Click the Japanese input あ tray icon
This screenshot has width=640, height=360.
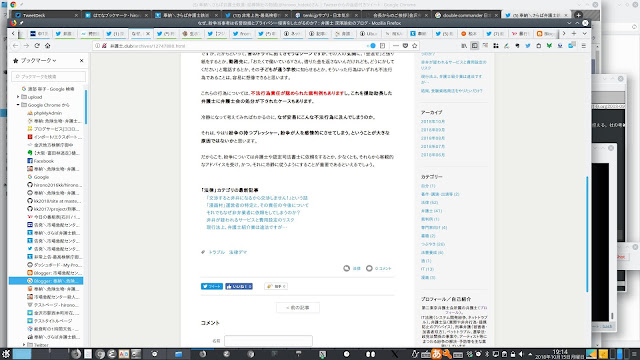(436, 354)
